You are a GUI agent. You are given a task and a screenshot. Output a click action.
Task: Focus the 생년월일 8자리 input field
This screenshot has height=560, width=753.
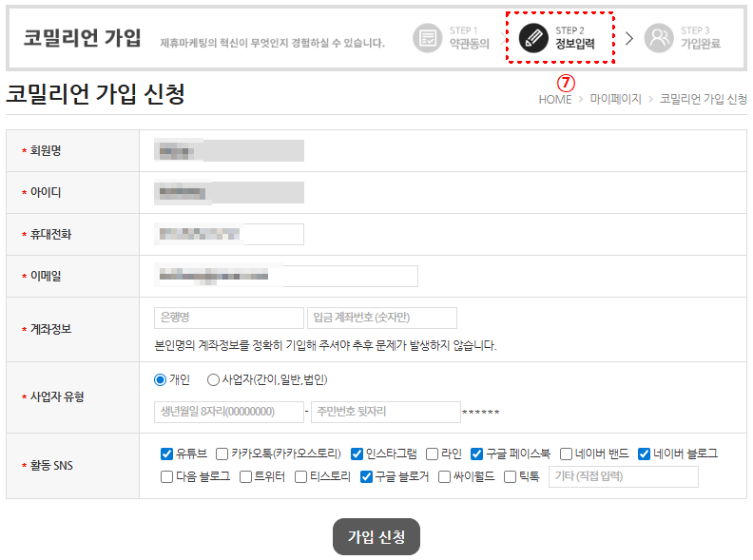point(228,412)
